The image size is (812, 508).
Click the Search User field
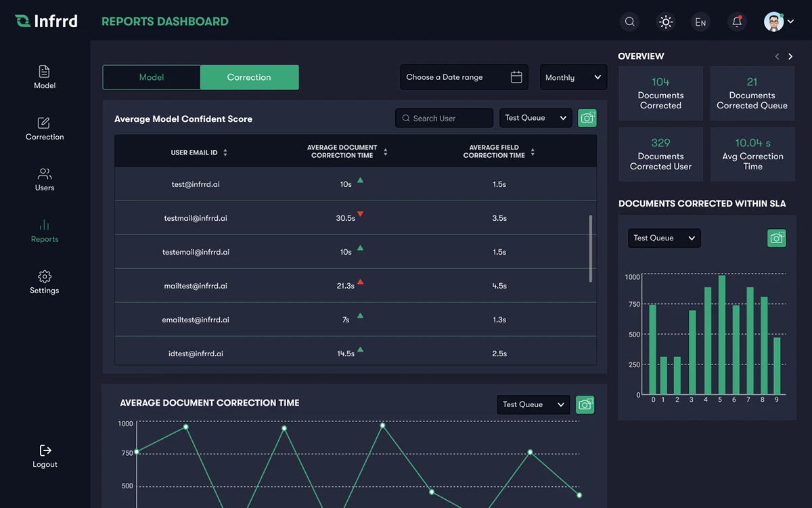coord(444,118)
